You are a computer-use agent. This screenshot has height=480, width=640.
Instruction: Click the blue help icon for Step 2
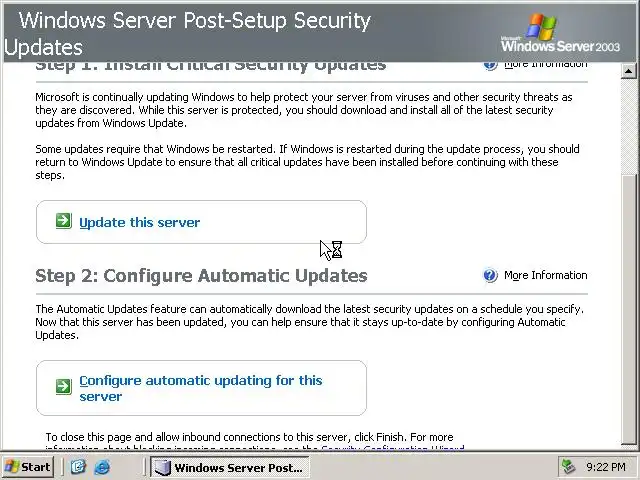(x=490, y=275)
